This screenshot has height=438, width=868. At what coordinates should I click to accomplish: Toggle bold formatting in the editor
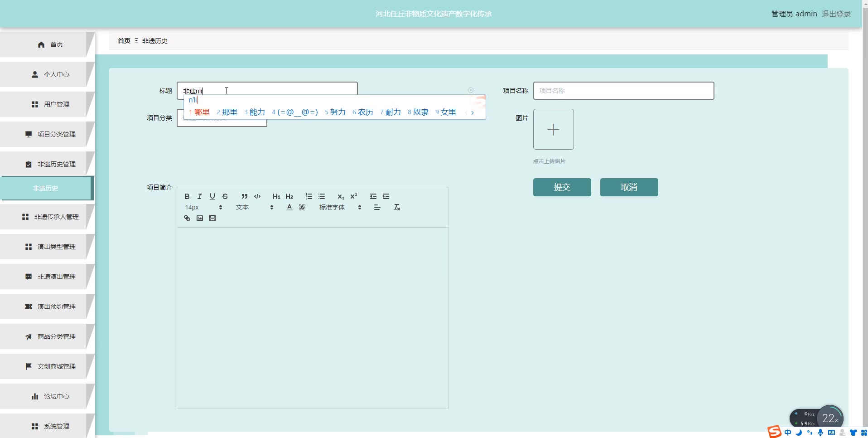pos(187,196)
